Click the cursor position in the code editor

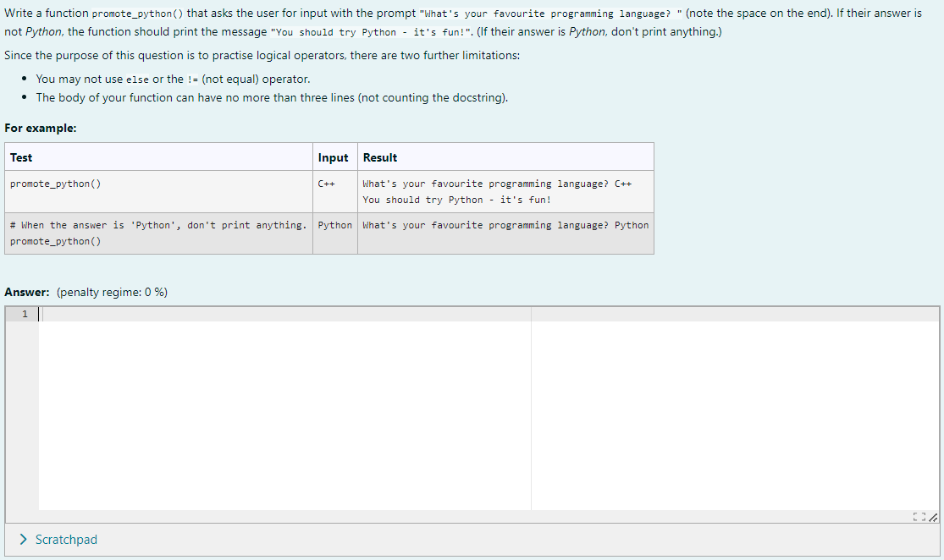point(40,313)
